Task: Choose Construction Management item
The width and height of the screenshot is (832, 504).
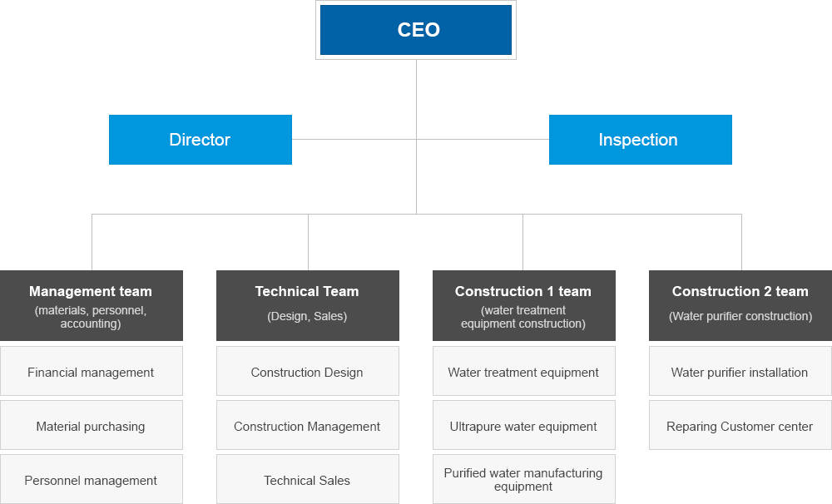Action: [x=308, y=426]
